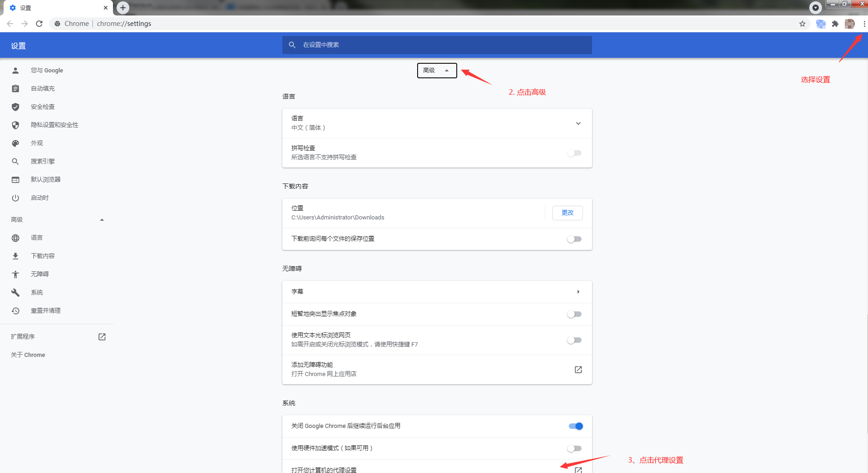
Task: Open the browser profile avatar
Action: [850, 23]
